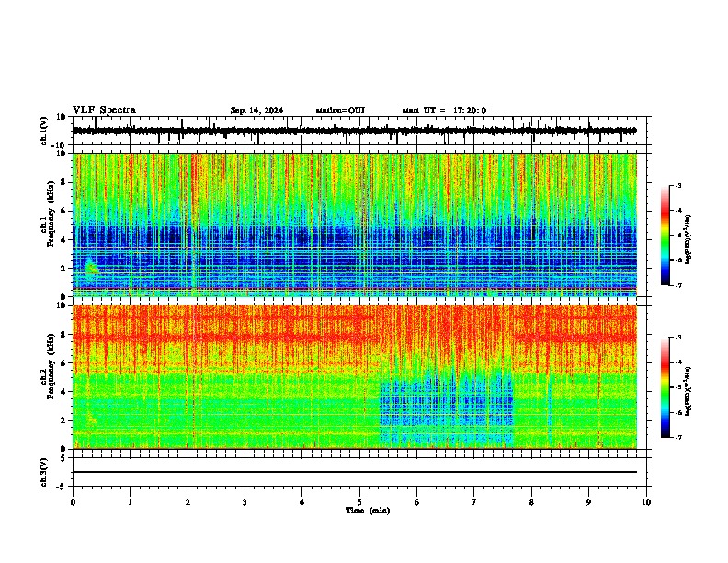728x563 pixels.
Task: Click the dark blue 4 kHz band in ch.1 spectrogram
Action: point(355,238)
